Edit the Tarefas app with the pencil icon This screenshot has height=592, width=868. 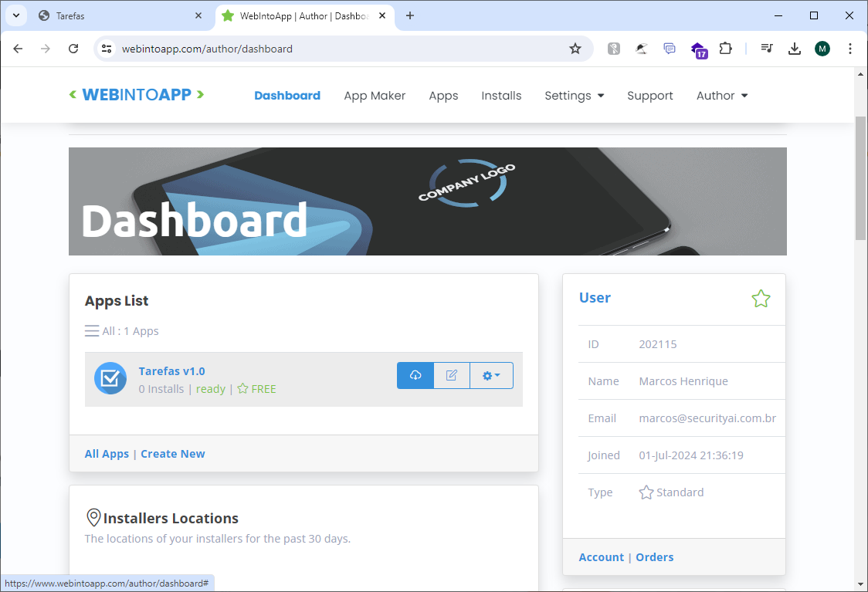coord(452,376)
